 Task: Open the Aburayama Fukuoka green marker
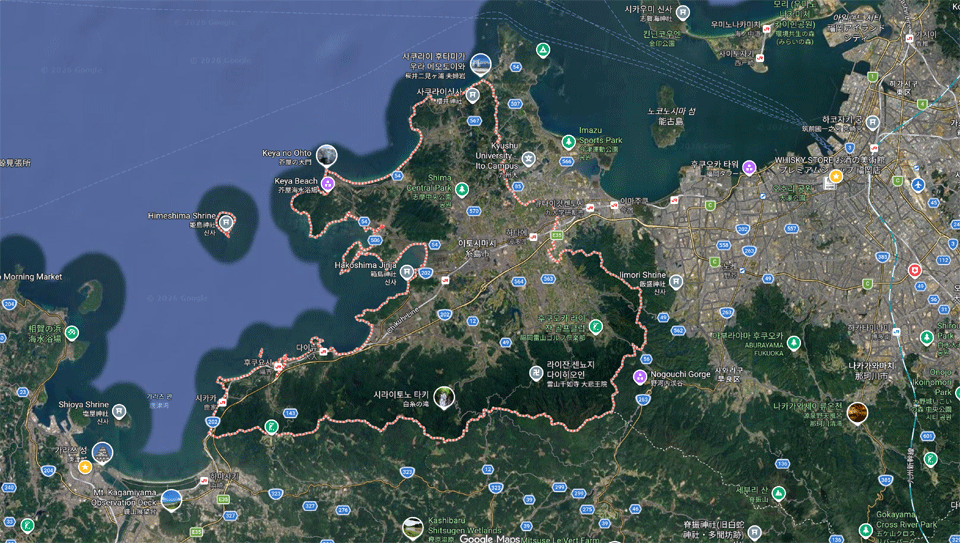(794, 342)
